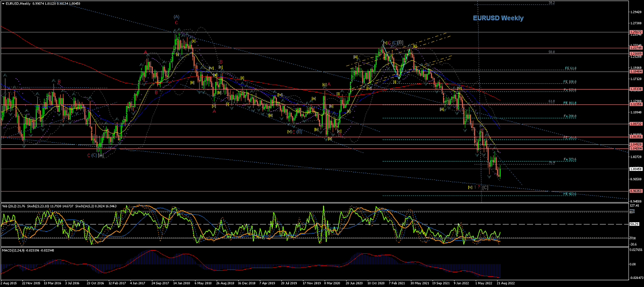Click the blue EURUSD Weekly title text
644x287 pixels.
497,18
